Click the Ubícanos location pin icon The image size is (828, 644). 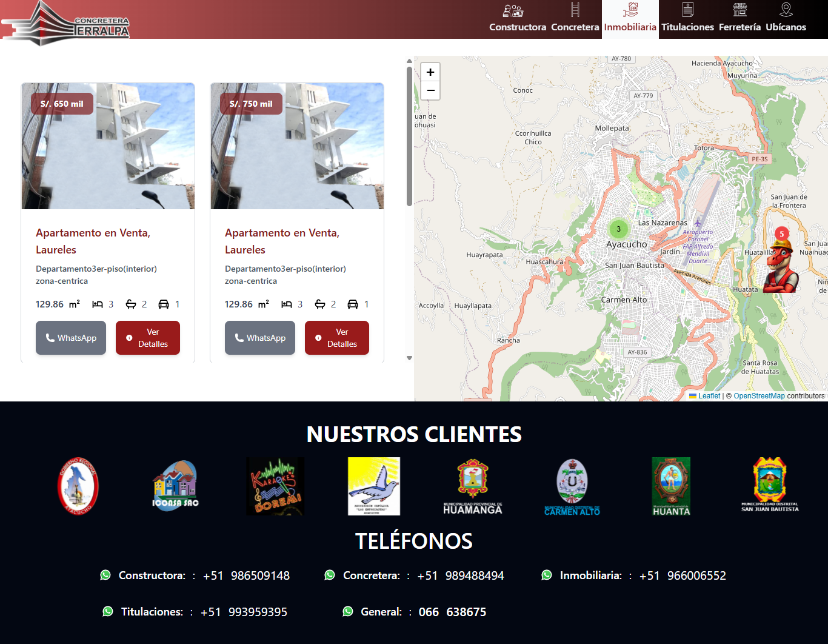[x=786, y=10]
